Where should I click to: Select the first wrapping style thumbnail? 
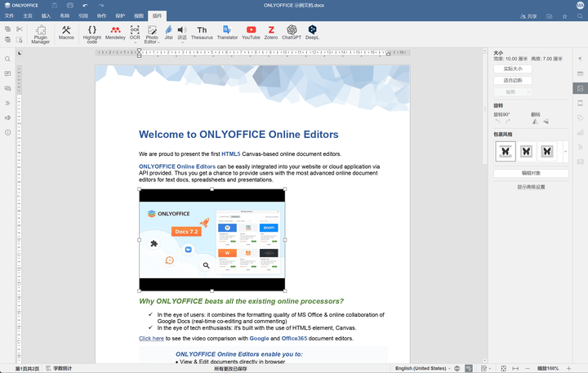click(506, 152)
